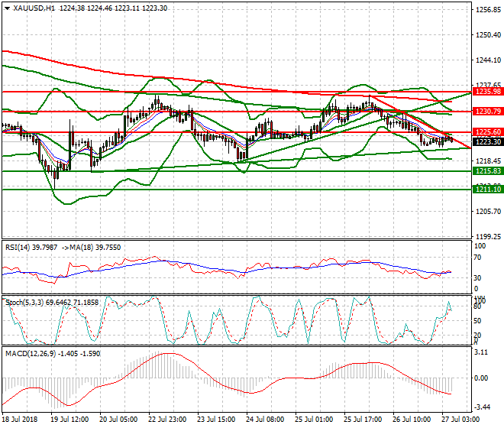Click the 27 Jul 03:00 time label

(x=460, y=420)
